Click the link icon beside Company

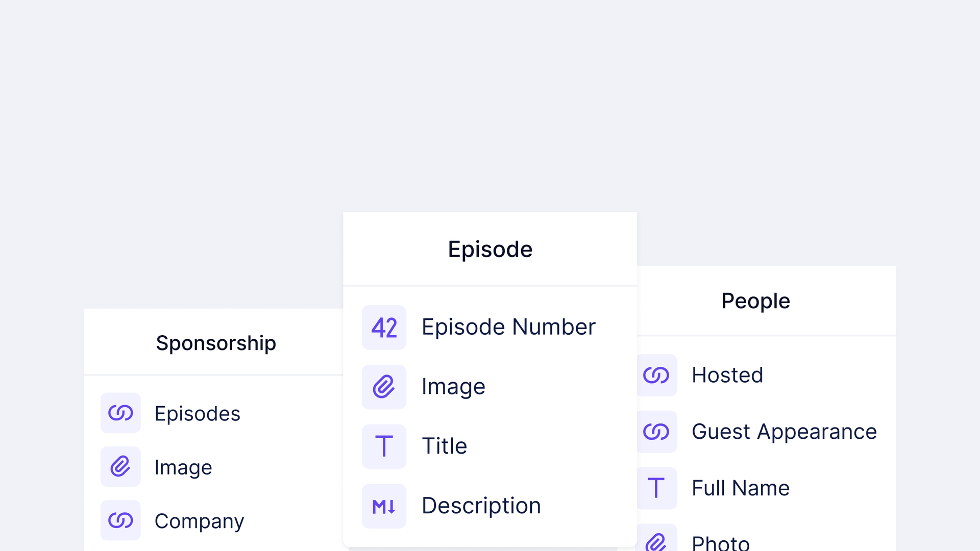(120, 520)
